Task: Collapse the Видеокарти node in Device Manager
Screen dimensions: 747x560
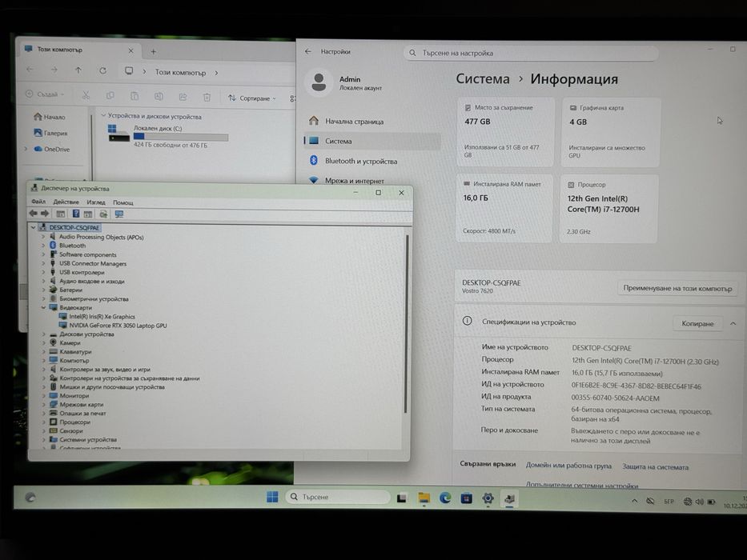Action: click(43, 308)
